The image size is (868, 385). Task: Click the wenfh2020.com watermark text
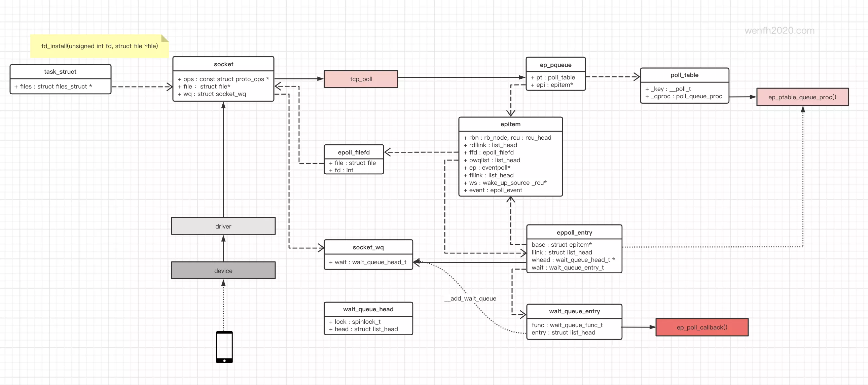point(780,31)
